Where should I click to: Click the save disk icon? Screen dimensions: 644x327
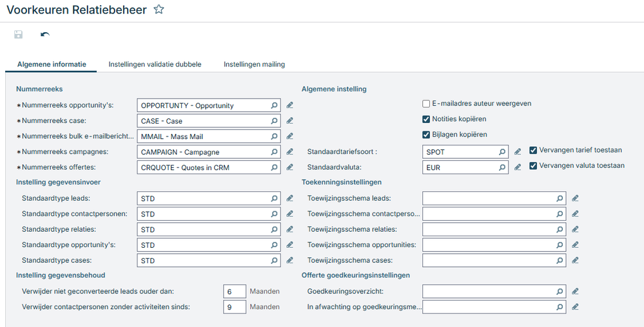coord(18,35)
